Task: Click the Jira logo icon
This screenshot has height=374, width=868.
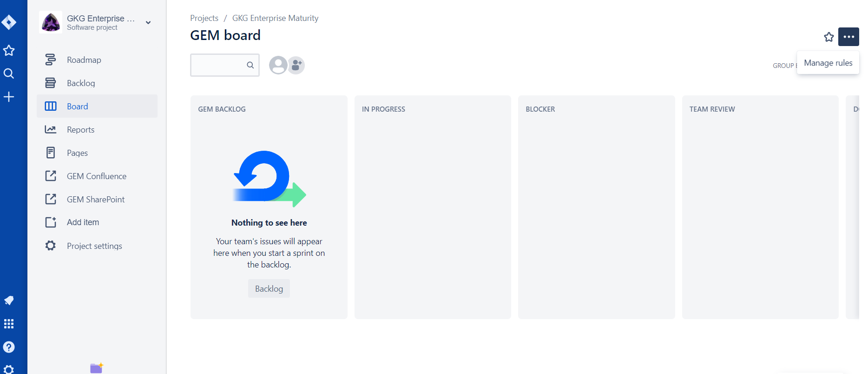Action: [x=9, y=22]
